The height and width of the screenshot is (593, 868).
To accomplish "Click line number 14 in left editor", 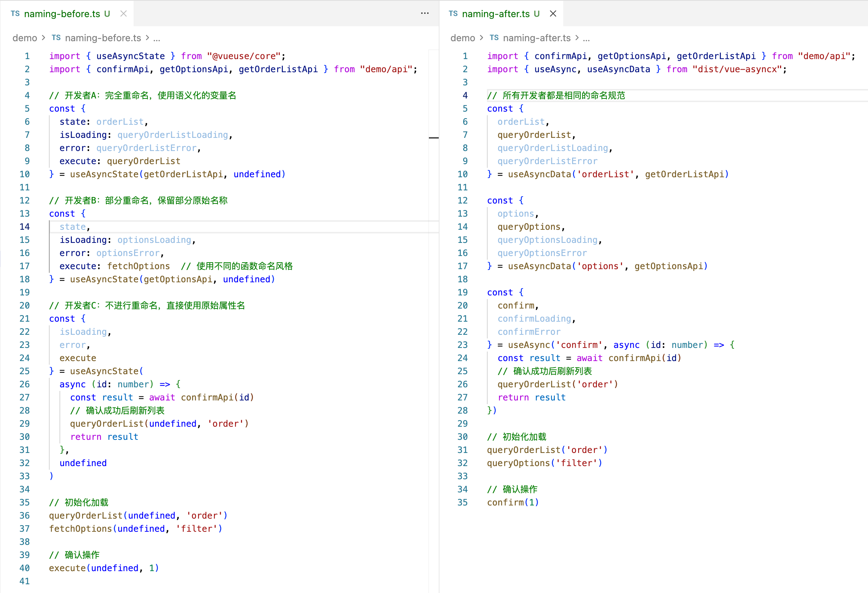I will [x=25, y=227].
